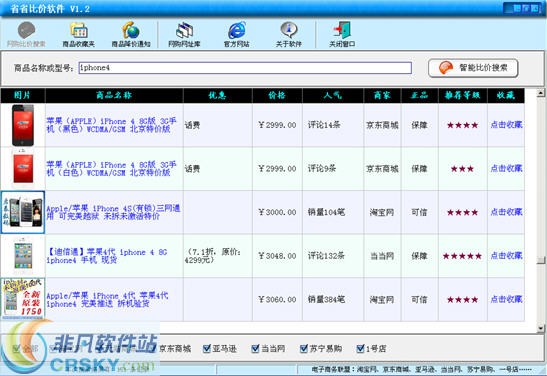This screenshot has width=547, height=376.
Task: Open 商品降价通知 price-drop alerts
Action: (x=131, y=34)
